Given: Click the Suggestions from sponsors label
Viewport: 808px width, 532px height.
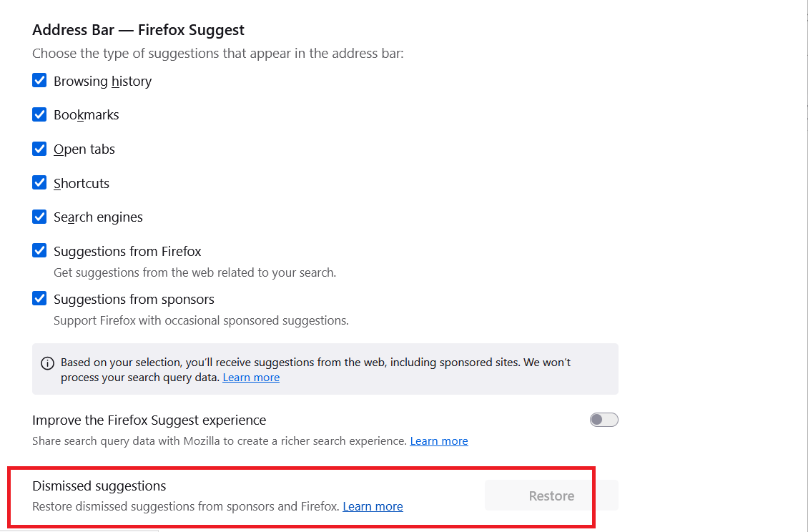Looking at the screenshot, I should 134,299.
